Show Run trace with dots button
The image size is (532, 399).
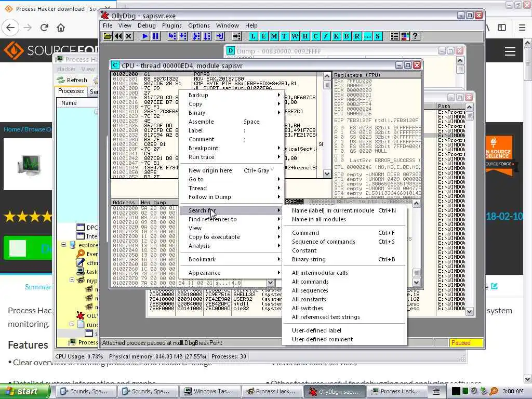pos(367,36)
